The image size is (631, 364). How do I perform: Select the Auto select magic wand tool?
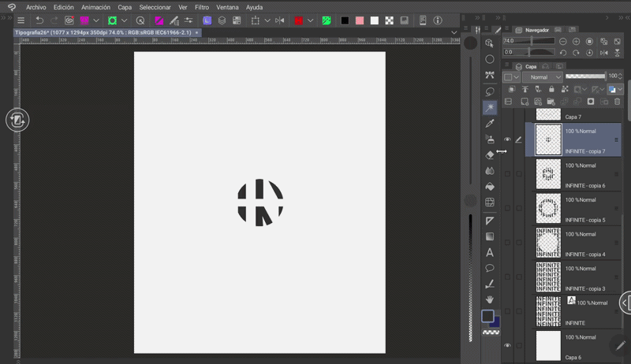(x=490, y=107)
